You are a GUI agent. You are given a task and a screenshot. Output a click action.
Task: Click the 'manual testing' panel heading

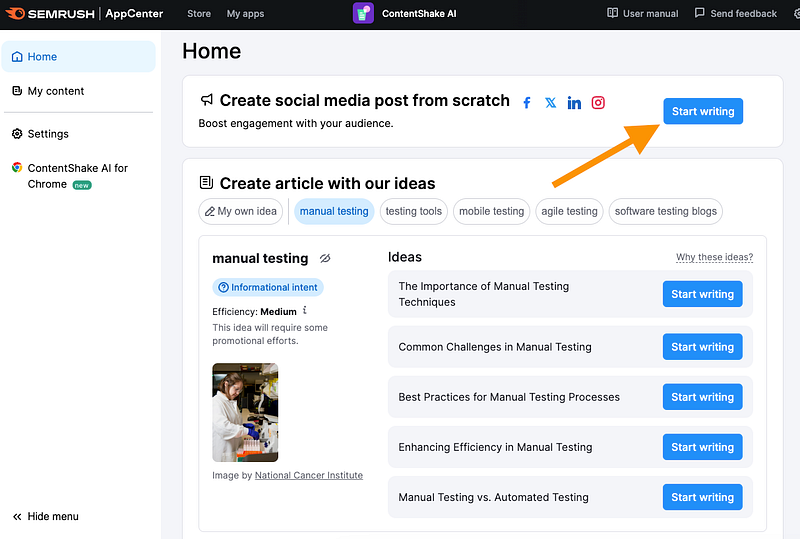coord(260,259)
